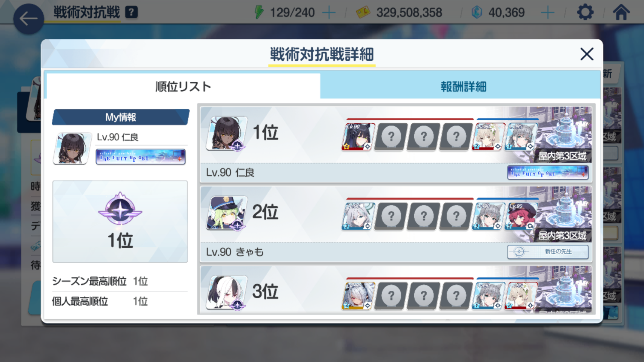The image size is (644, 362).
Task: Open 1位 player 仁良 avatar
Action: click(226, 133)
